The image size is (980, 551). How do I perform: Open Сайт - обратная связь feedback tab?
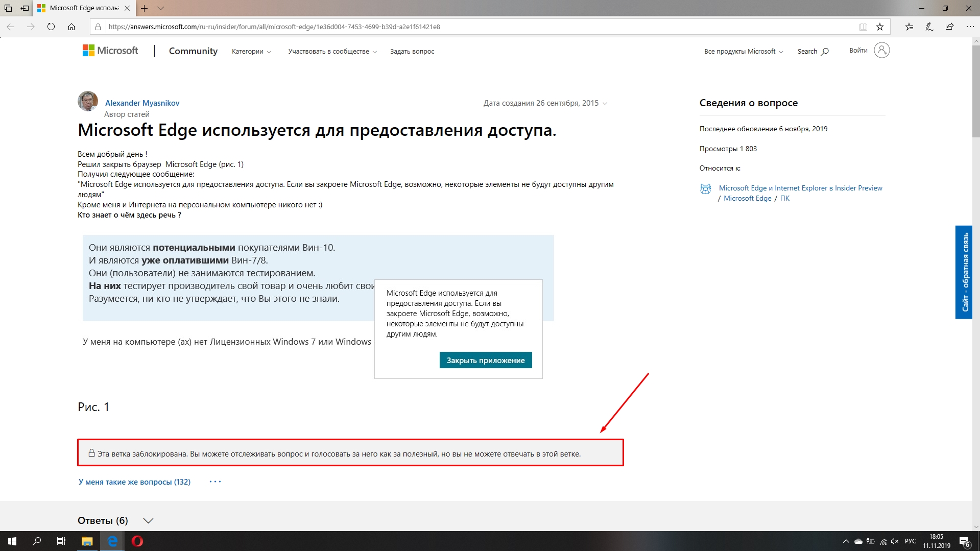964,272
